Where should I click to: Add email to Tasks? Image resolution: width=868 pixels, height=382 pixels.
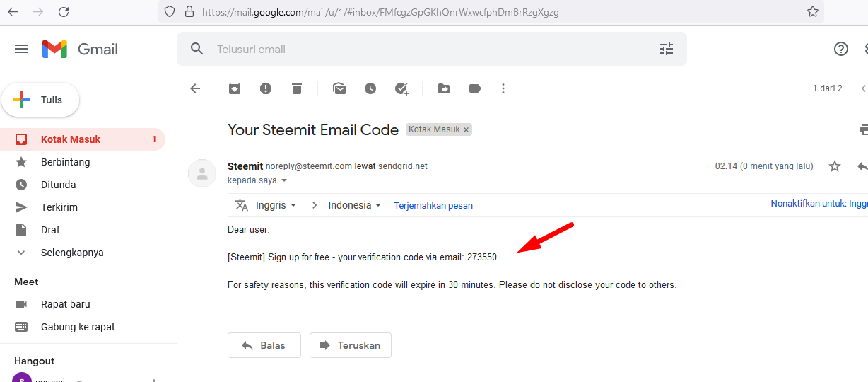tap(401, 88)
